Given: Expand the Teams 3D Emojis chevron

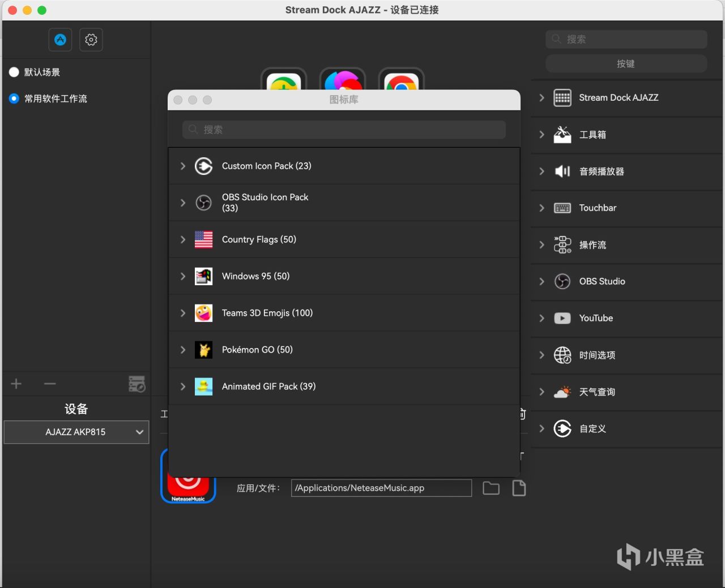Looking at the screenshot, I should pyautogui.click(x=183, y=313).
